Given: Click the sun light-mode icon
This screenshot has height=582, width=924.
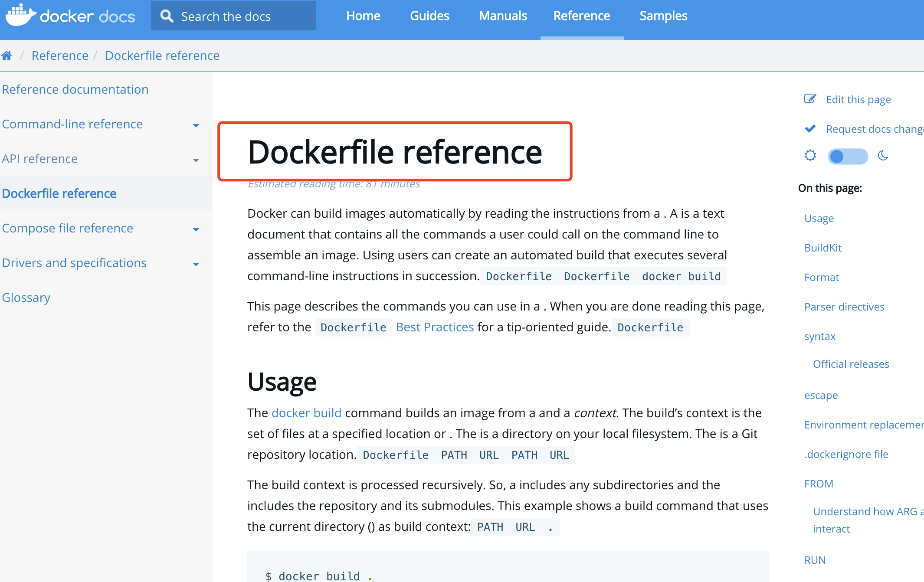Looking at the screenshot, I should (810, 155).
